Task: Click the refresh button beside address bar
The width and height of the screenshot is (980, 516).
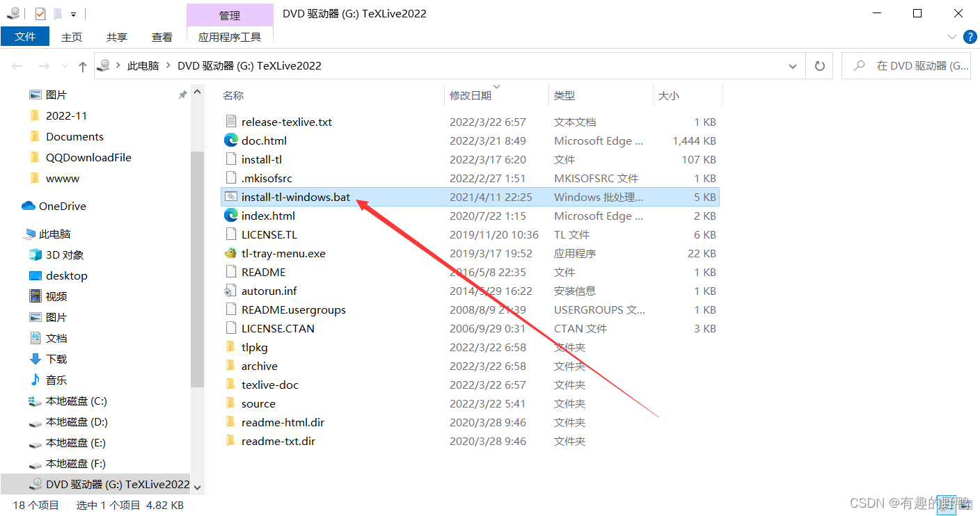Action: coord(820,66)
